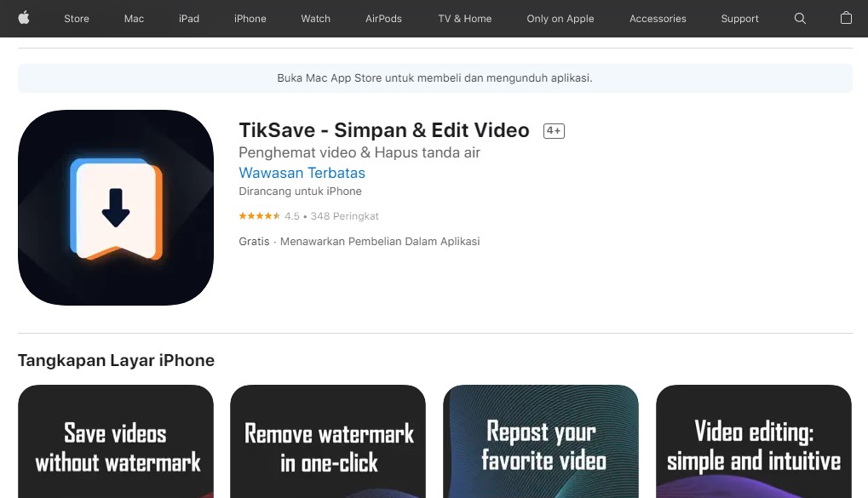Open the Support menu
The height and width of the screenshot is (498, 868).
point(739,18)
